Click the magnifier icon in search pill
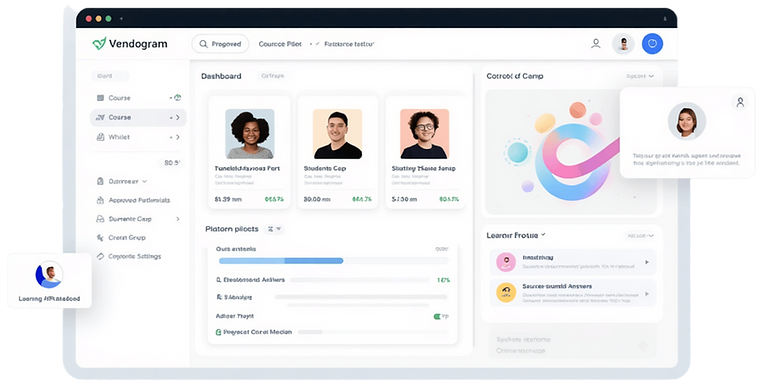761x388 pixels. click(x=203, y=44)
